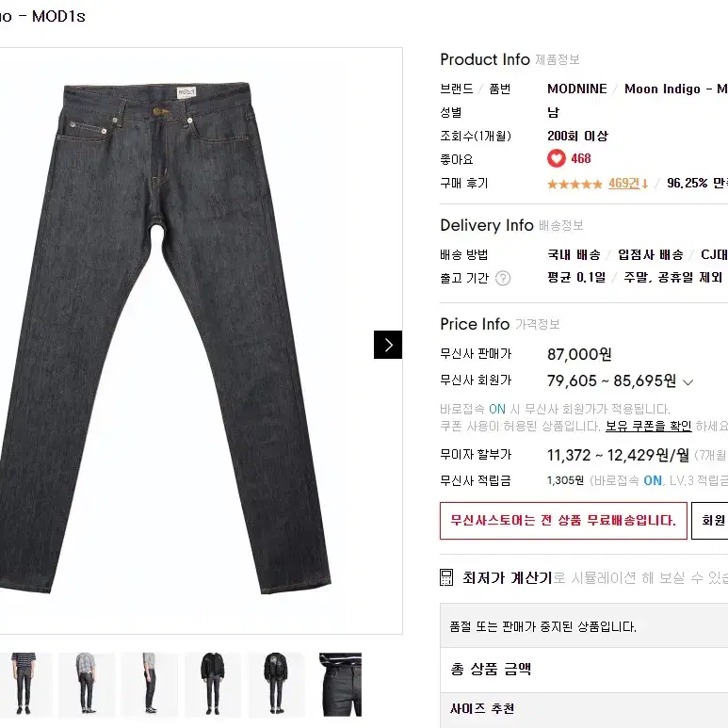Open the 보유 쿠폰을 확인 link

click(649, 426)
